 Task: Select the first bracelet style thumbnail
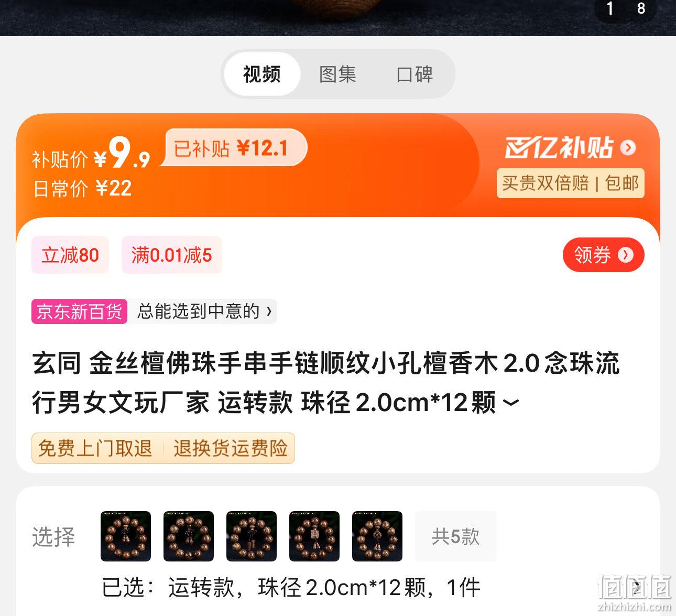[126, 536]
